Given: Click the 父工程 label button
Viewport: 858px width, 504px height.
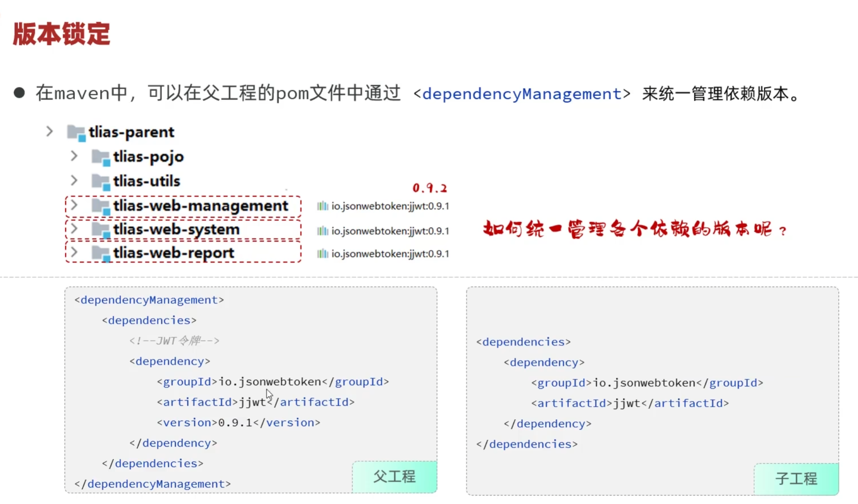Looking at the screenshot, I should [x=394, y=477].
